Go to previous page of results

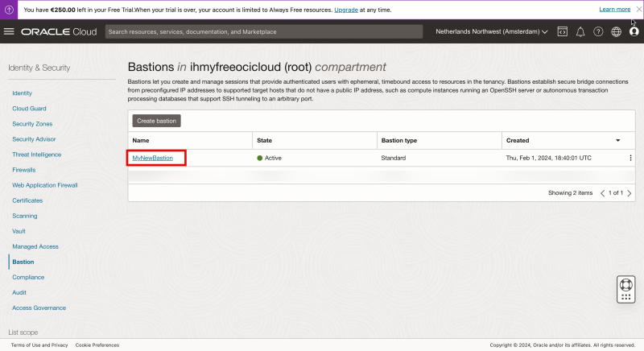coord(602,193)
